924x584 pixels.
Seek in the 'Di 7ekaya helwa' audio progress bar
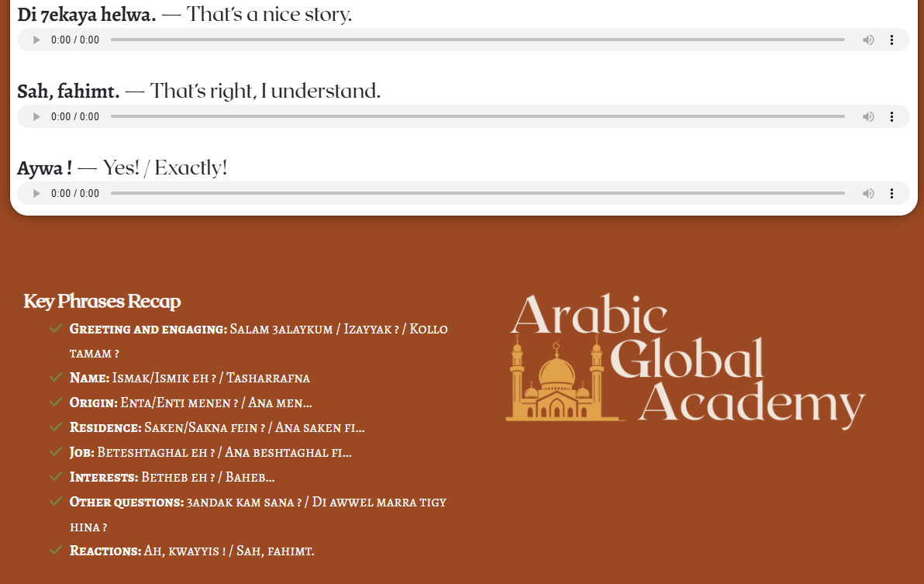tap(477, 40)
